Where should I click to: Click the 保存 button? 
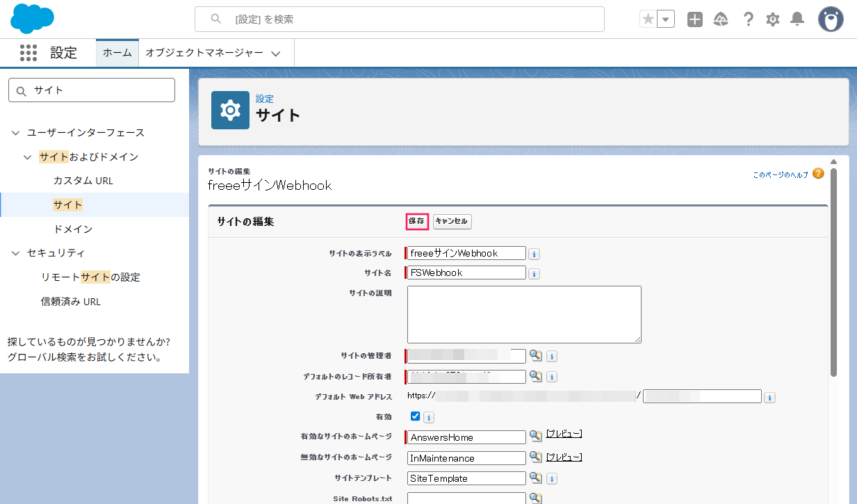tap(417, 221)
